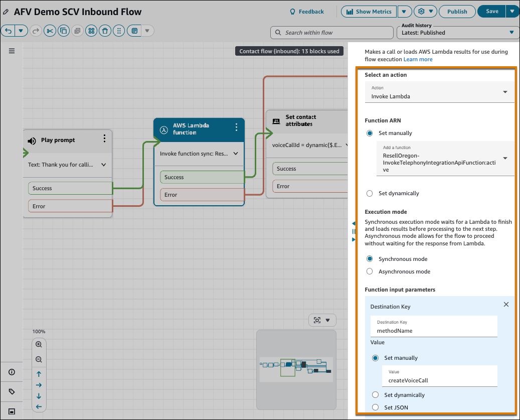Viewport: 520px width, 420px height.
Task: Open the fit-to-screen dropdown arrow
Action: (x=327, y=320)
